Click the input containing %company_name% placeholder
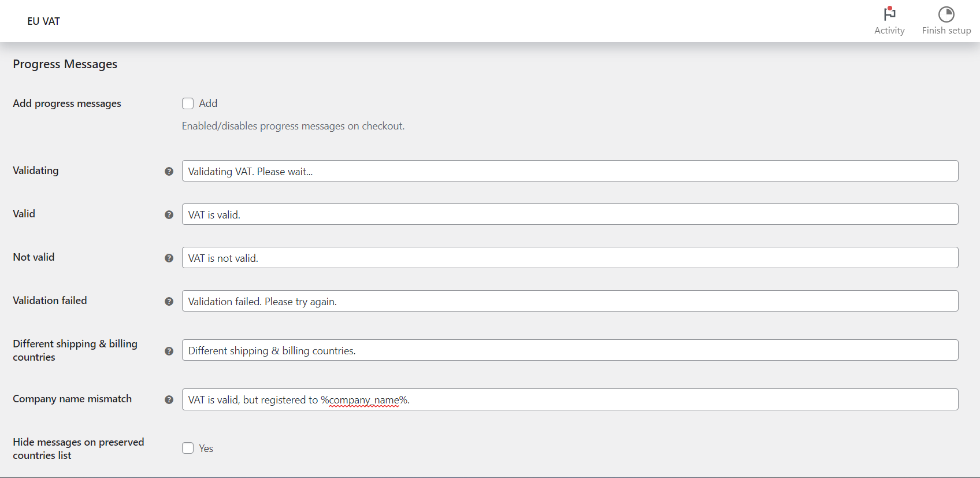 pyautogui.click(x=569, y=399)
